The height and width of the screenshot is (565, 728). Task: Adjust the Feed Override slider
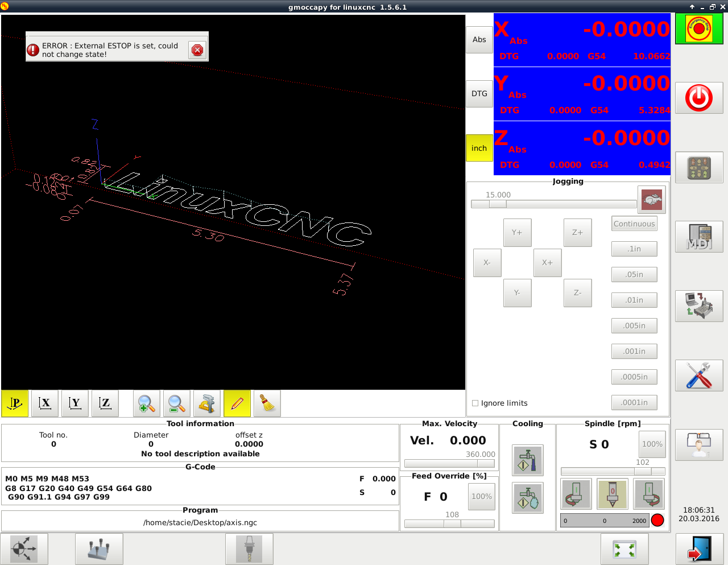[x=449, y=524]
